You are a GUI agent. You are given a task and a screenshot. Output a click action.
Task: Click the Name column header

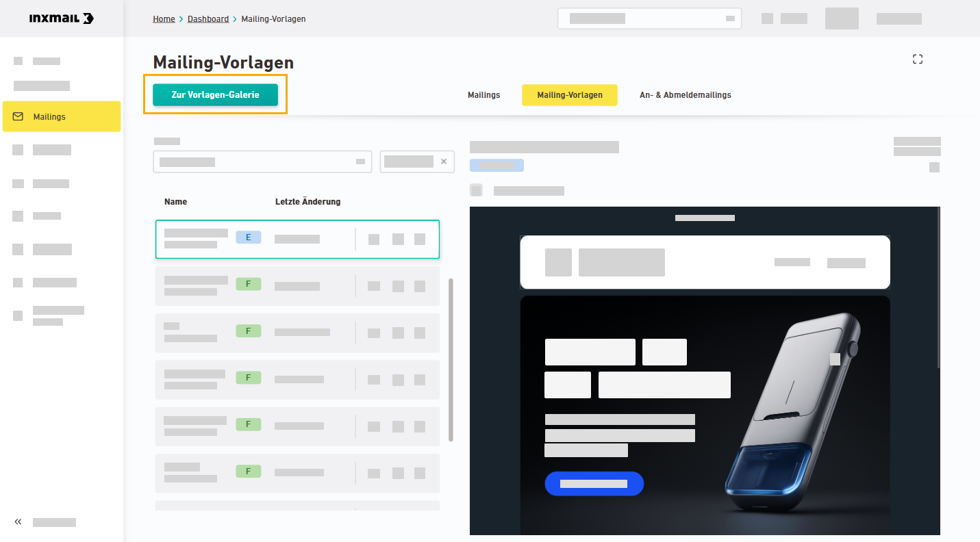tap(175, 202)
